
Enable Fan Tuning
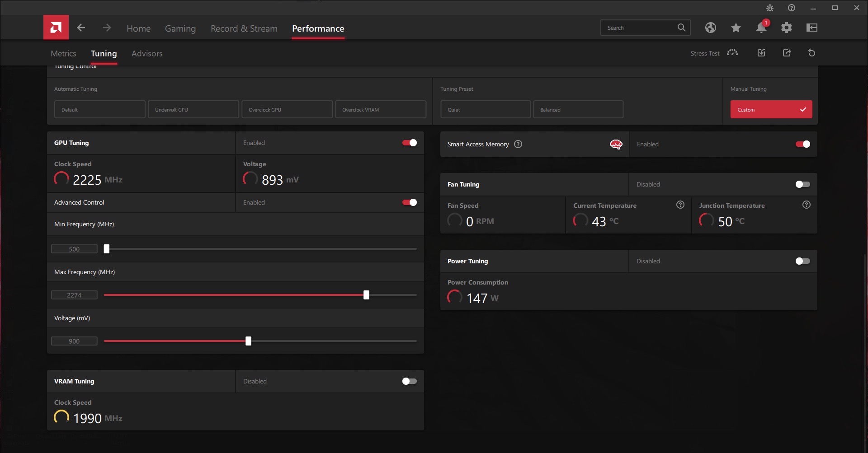802,184
